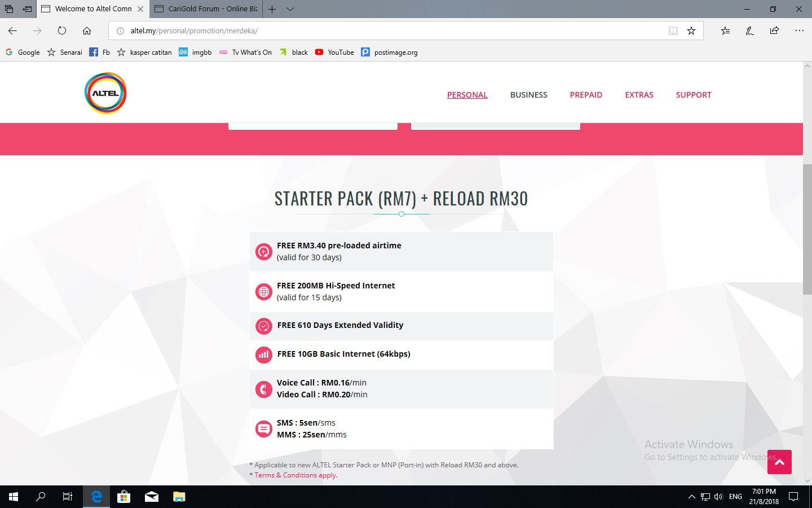The image size is (812, 508).
Task: Open Windows taskbar search
Action: coord(41,497)
